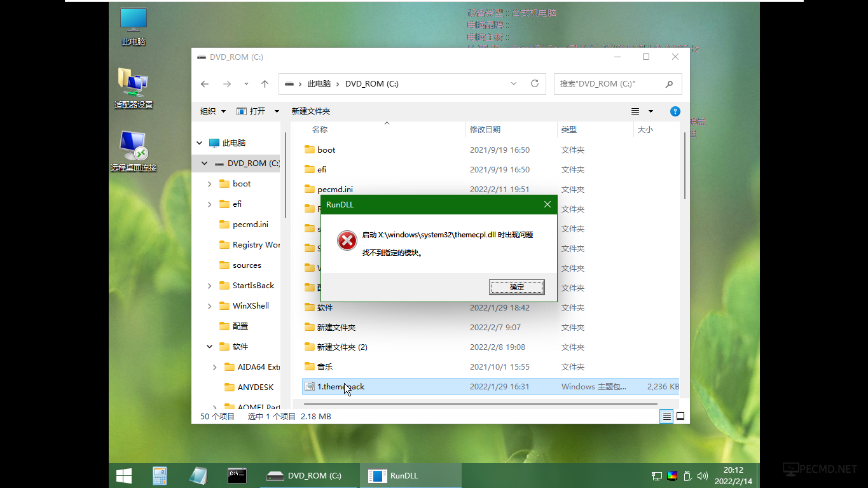Expand the address bar history dropdown
868x488 pixels.
pyautogui.click(x=514, y=84)
